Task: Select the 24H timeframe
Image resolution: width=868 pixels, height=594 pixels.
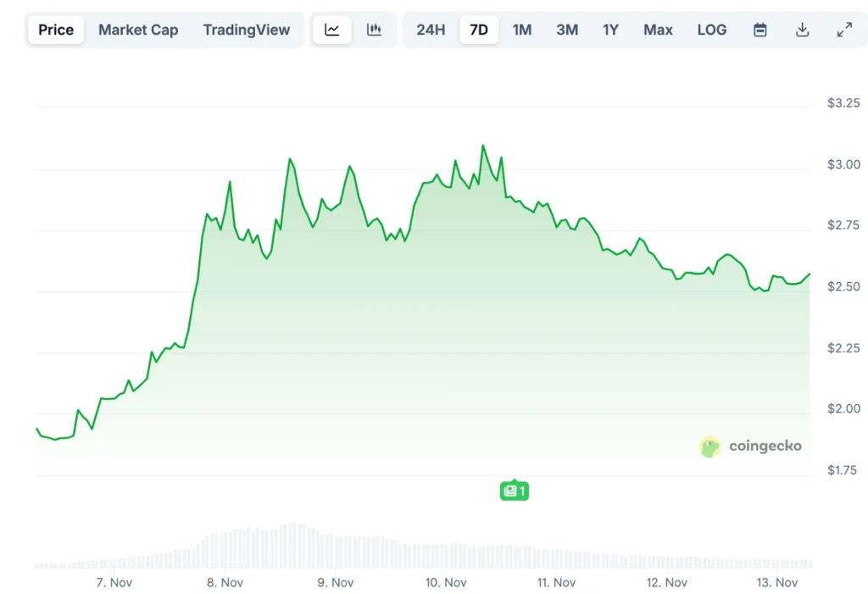Action: (431, 29)
